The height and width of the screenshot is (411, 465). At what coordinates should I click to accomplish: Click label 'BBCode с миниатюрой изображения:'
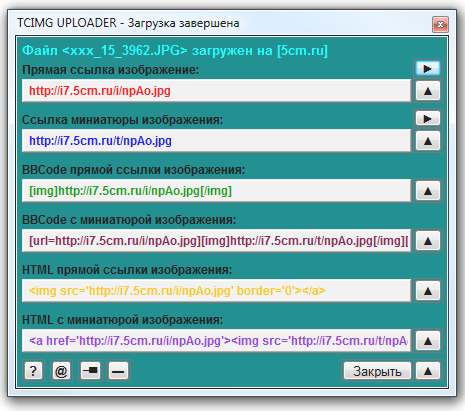click(129, 220)
